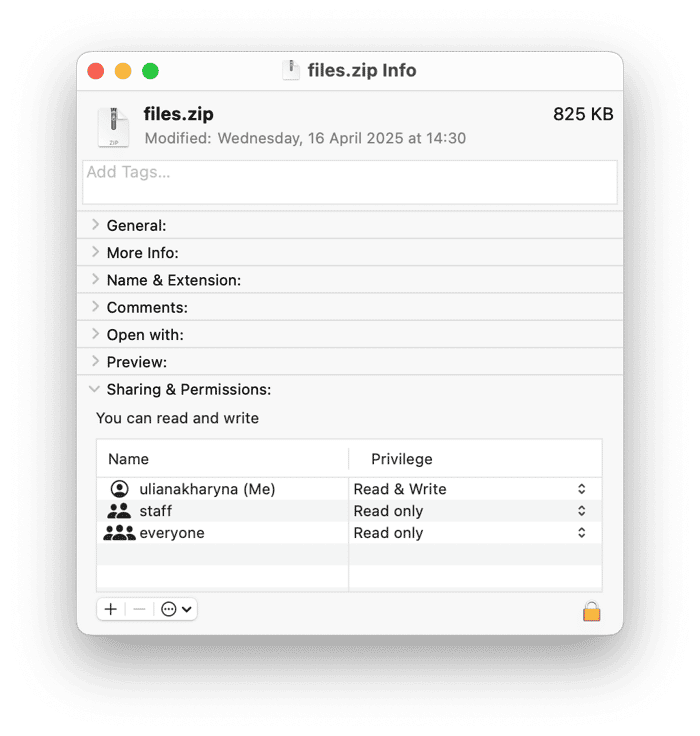Click the orange lock icon
The width and height of the screenshot is (700, 736).
(591, 611)
